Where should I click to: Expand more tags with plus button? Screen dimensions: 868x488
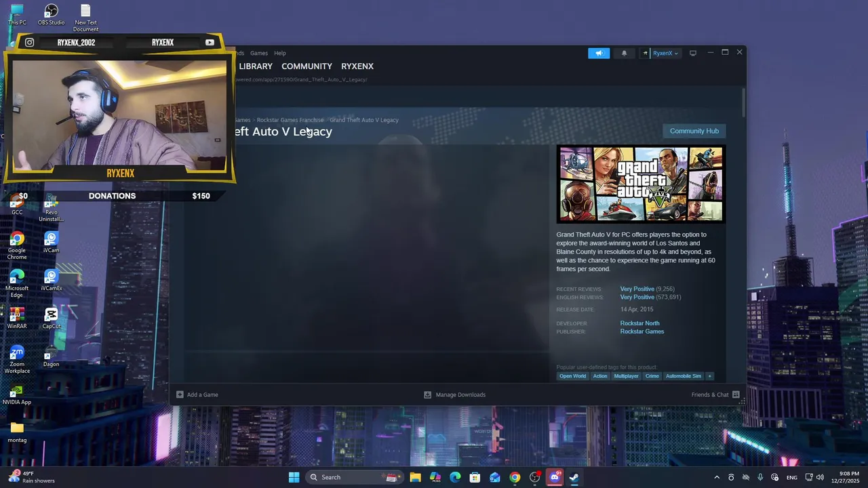(x=709, y=376)
